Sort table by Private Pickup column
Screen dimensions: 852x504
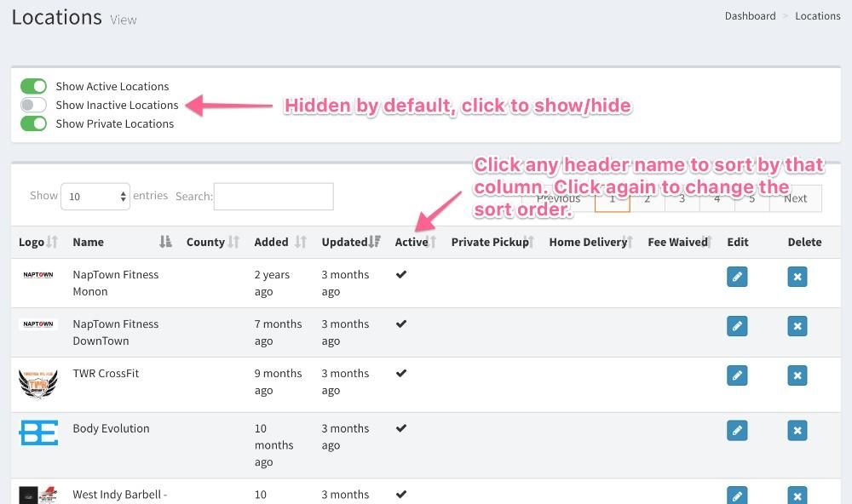pyautogui.click(x=492, y=243)
